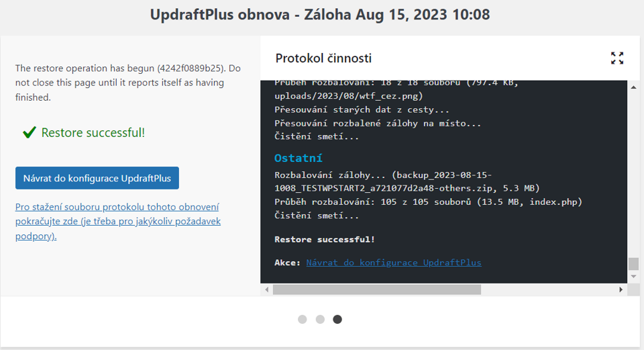Click the Ostatní section heading in the log
Viewport: 644px width, 350px height.
[298, 158]
